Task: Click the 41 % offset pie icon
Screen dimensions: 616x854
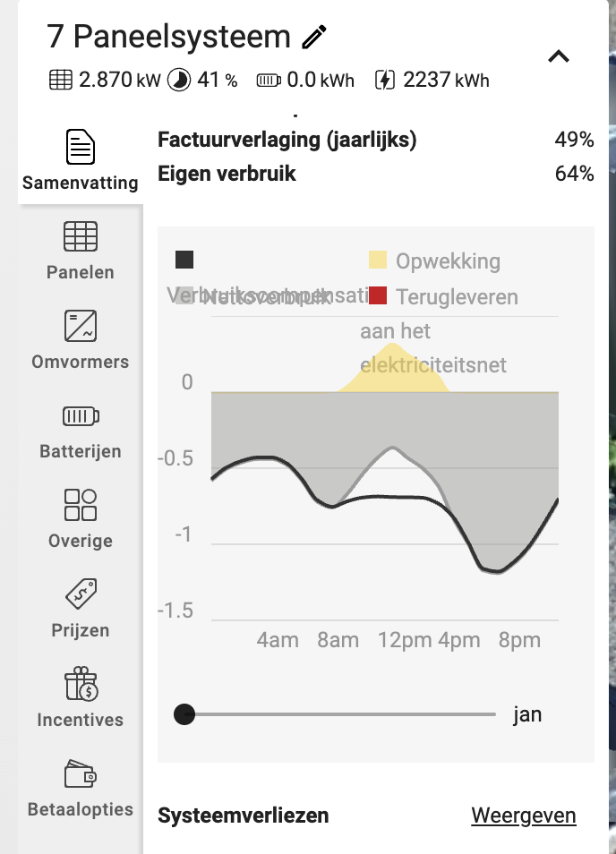Action: pos(179,80)
